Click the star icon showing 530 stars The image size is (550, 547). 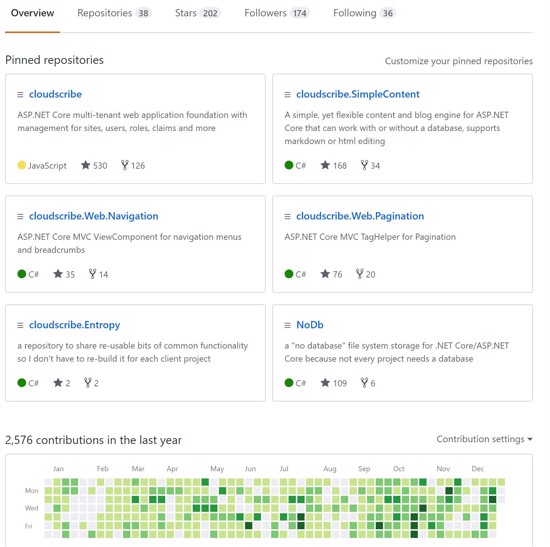[86, 165]
